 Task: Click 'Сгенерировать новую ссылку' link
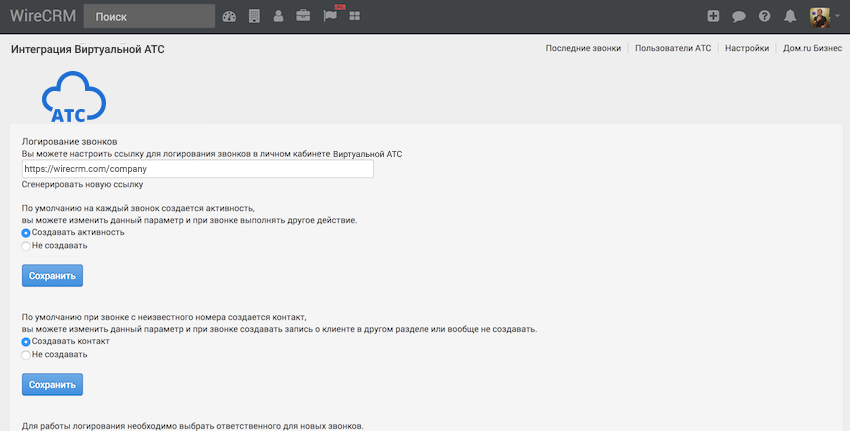click(x=82, y=184)
